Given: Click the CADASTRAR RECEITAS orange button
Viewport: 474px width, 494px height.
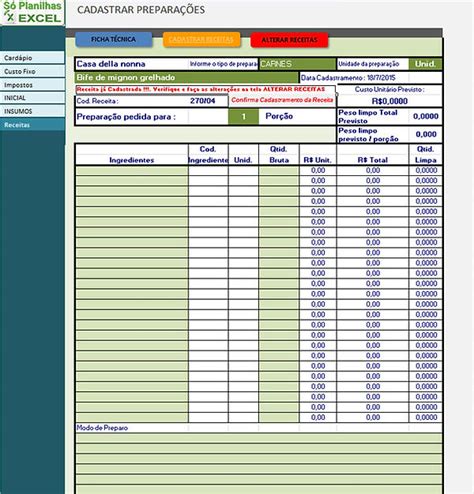Looking at the screenshot, I should [x=201, y=39].
